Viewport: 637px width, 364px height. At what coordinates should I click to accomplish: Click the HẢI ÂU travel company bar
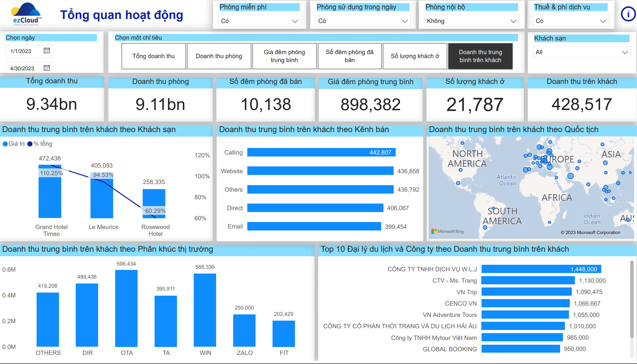(523, 326)
